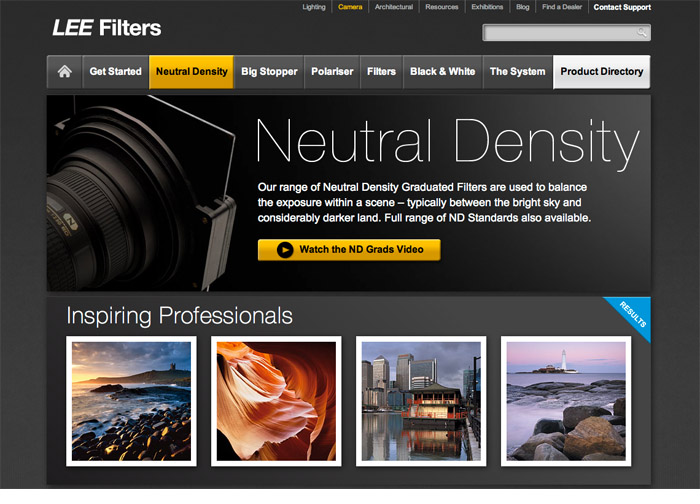Open the Camera section link
This screenshot has width=700, height=504.
(x=350, y=7)
